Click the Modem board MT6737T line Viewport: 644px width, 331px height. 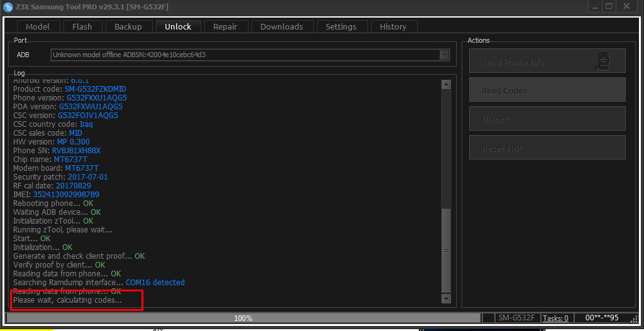point(56,168)
